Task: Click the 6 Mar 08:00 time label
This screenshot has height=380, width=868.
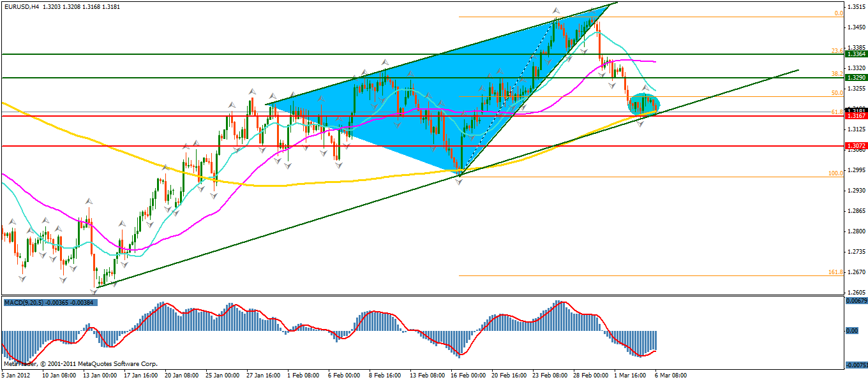Action: point(671,376)
